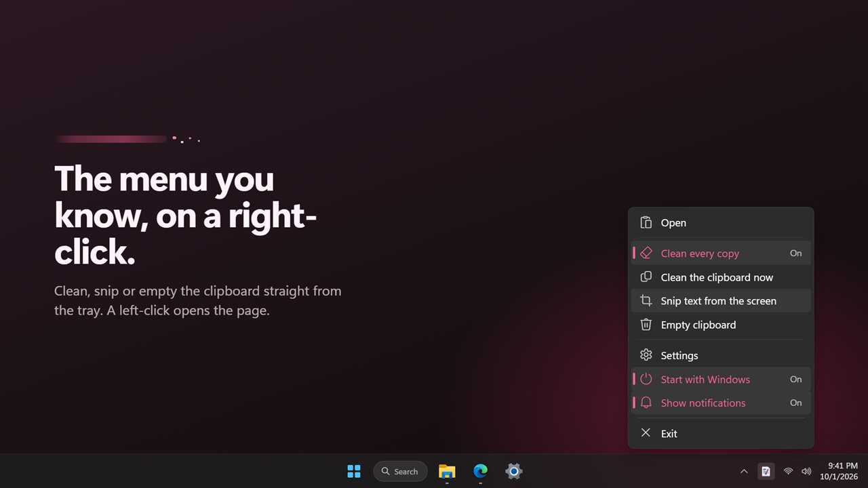This screenshot has height=488, width=868.
Task: Open Microsoft Edge from the taskbar
Action: coord(480,471)
